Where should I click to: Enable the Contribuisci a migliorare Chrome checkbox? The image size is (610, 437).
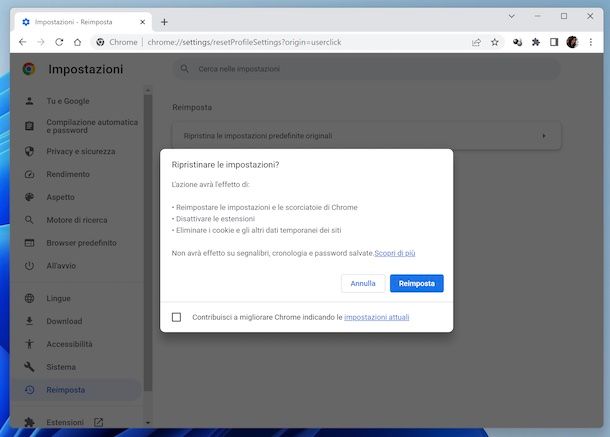176,317
